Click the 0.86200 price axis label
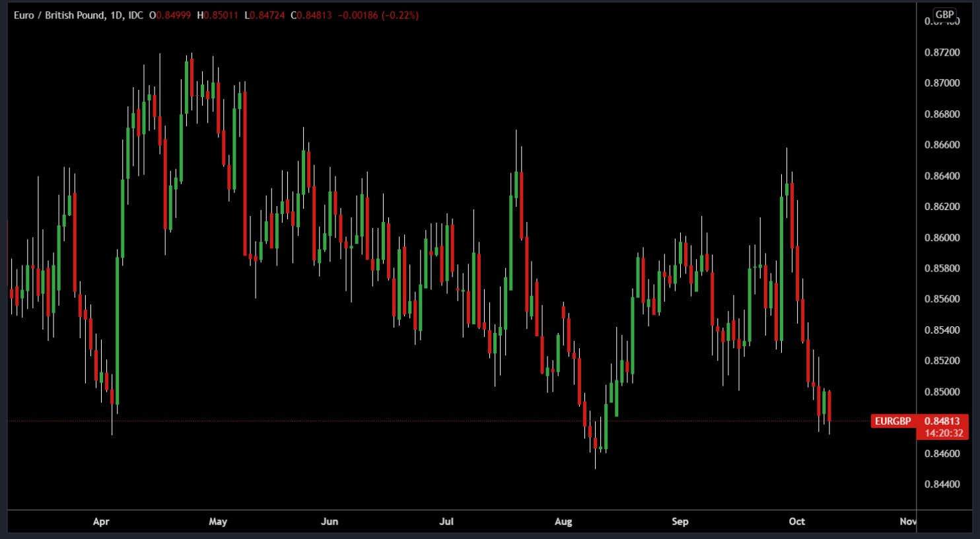The height and width of the screenshot is (539, 980). (942, 207)
